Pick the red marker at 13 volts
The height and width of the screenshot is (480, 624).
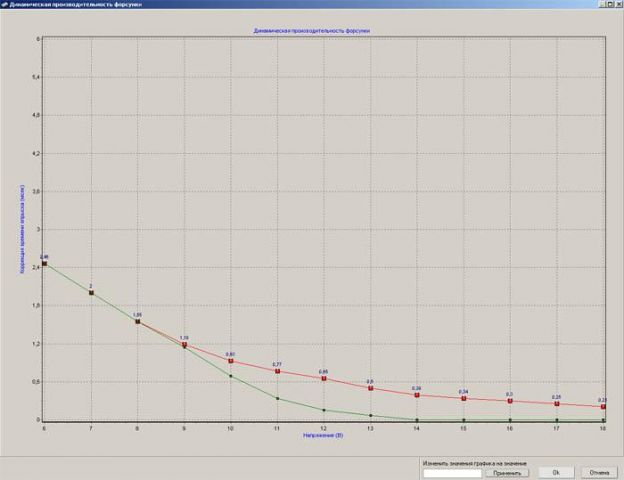370,388
